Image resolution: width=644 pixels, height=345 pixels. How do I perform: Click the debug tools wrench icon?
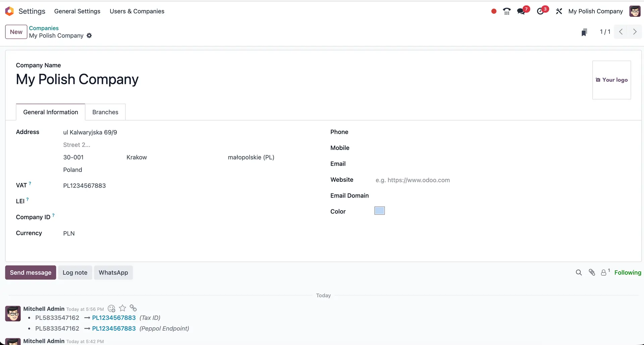(x=559, y=11)
